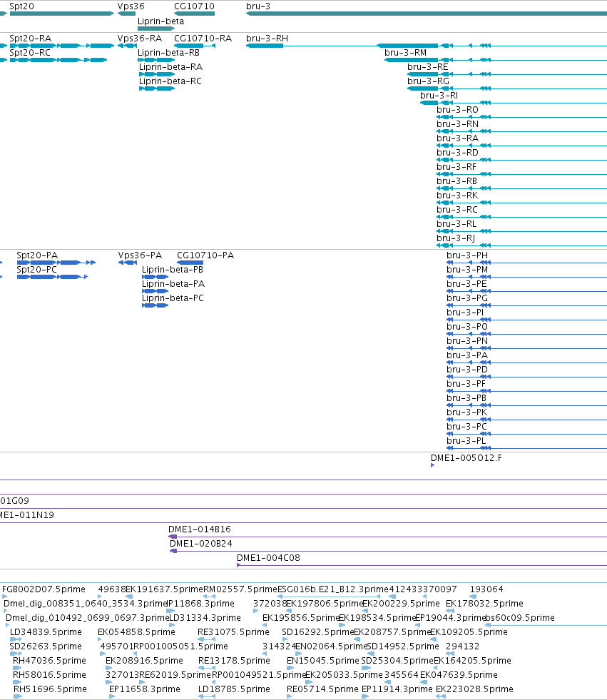Open the CG10710-PA protein label

pyautogui.click(x=205, y=255)
